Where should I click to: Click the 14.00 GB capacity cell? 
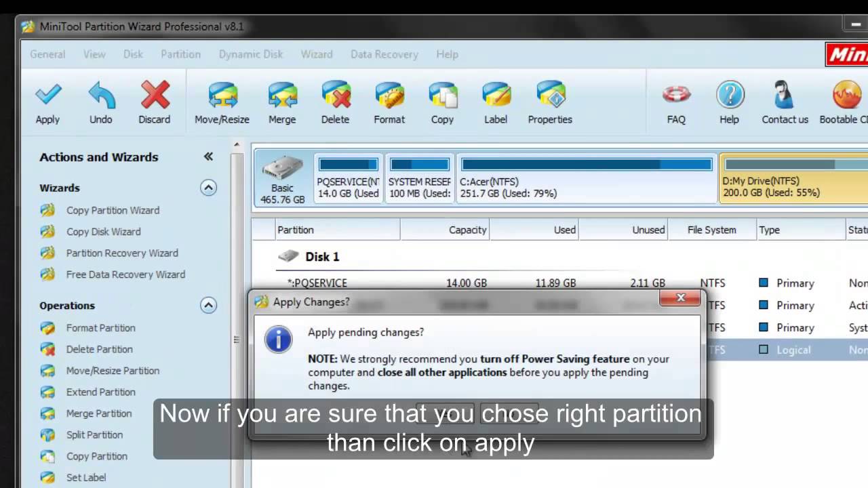(x=466, y=283)
